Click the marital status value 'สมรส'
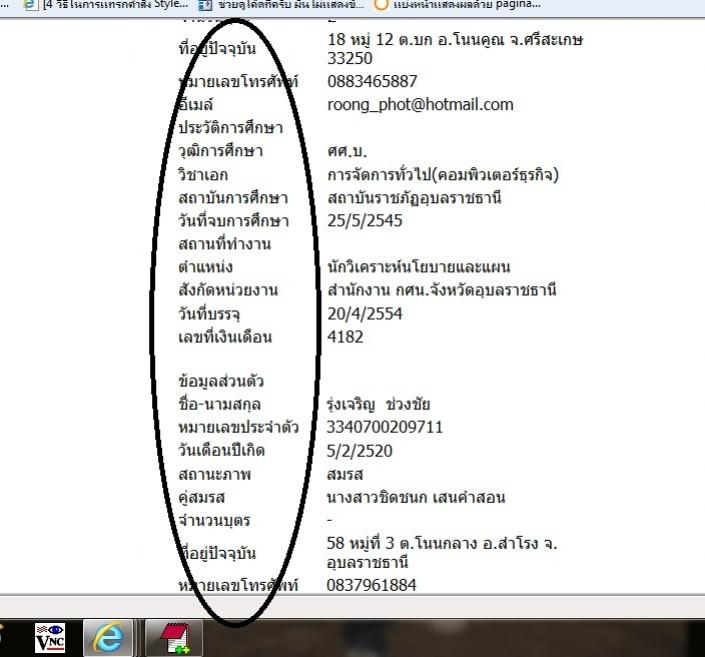 point(345,474)
